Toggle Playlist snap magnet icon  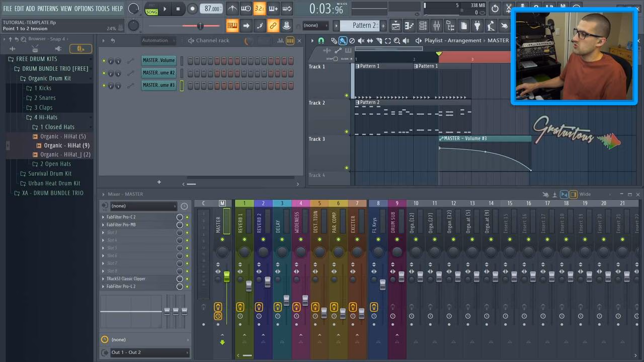(x=321, y=41)
